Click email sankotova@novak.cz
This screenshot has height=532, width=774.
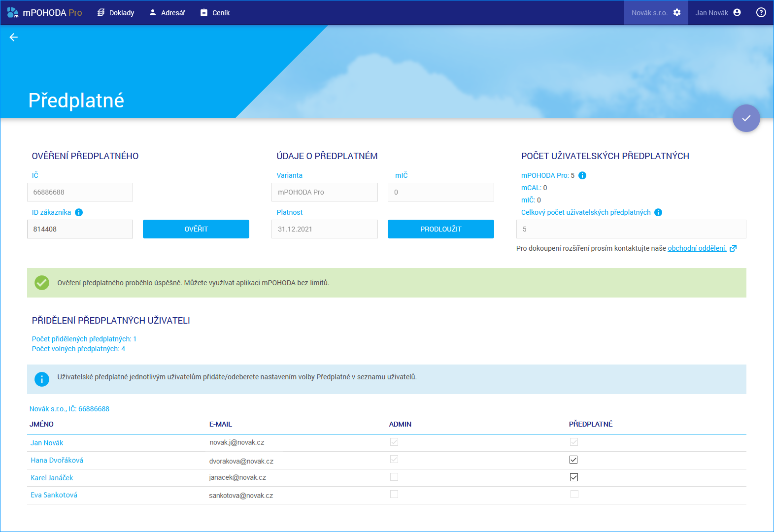coord(241,496)
